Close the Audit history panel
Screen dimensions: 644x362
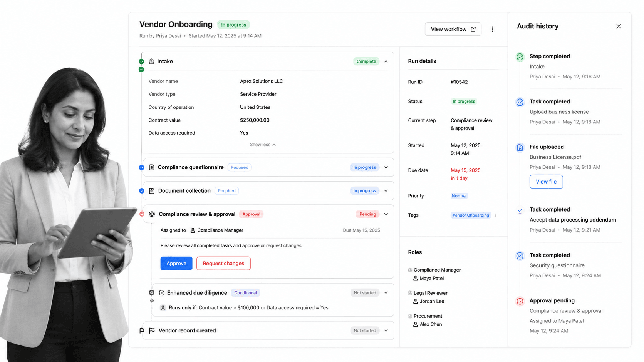[x=619, y=26]
